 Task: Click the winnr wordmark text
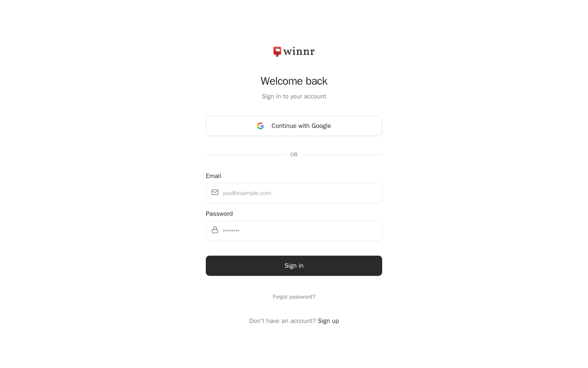pos(299,52)
